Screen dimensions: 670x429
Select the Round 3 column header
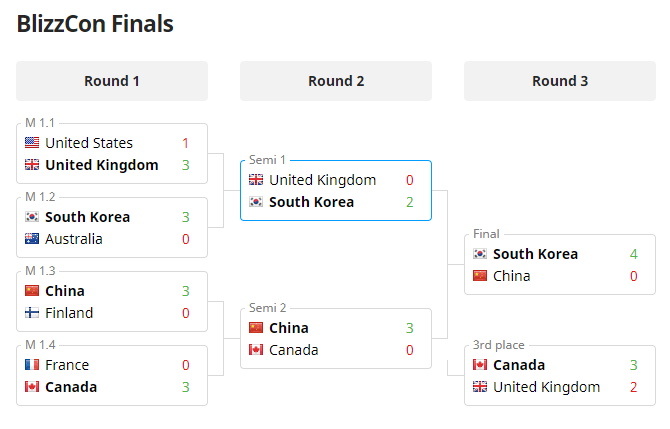[560, 81]
